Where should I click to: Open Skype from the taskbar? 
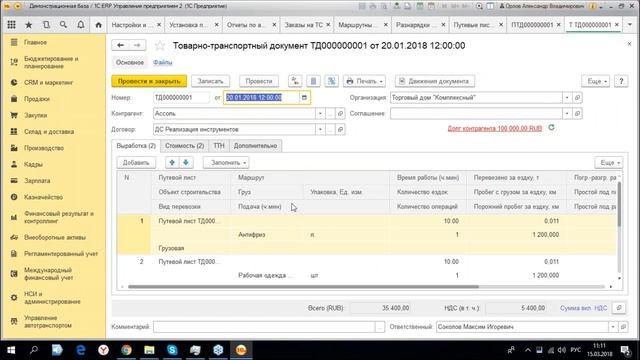tap(172, 350)
